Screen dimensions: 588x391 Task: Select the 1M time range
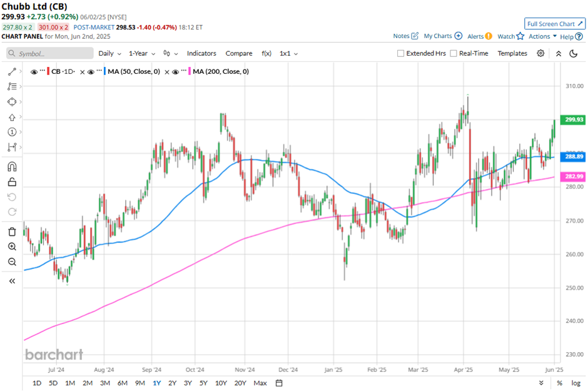tap(70, 383)
